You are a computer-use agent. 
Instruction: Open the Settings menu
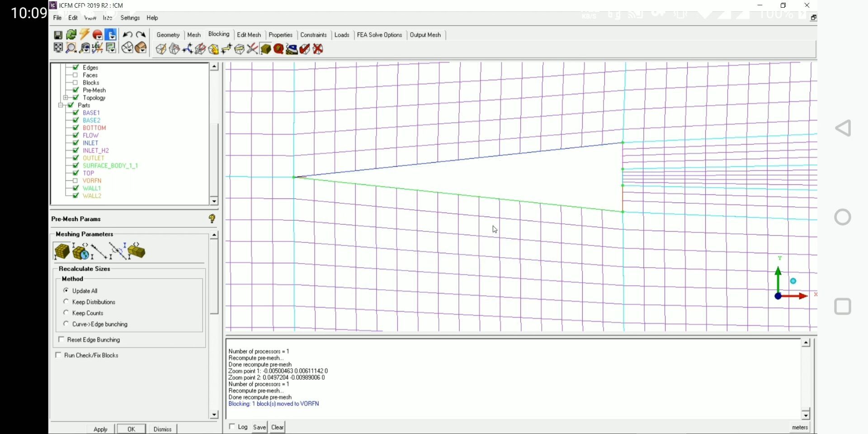tap(130, 18)
